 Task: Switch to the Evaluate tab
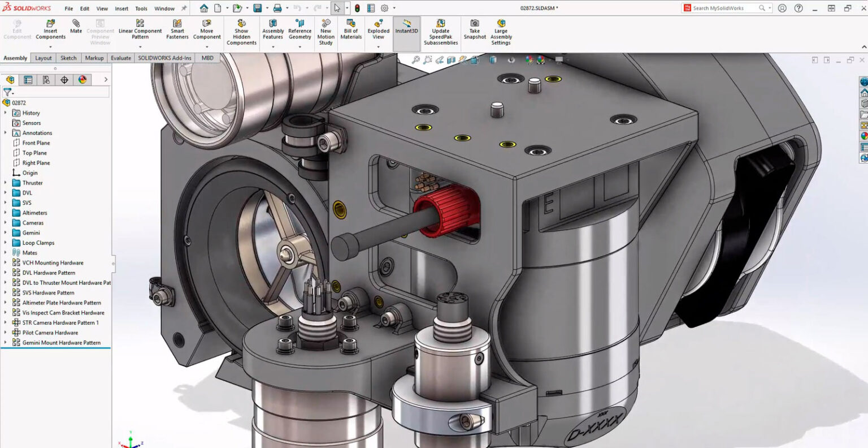pyautogui.click(x=121, y=58)
